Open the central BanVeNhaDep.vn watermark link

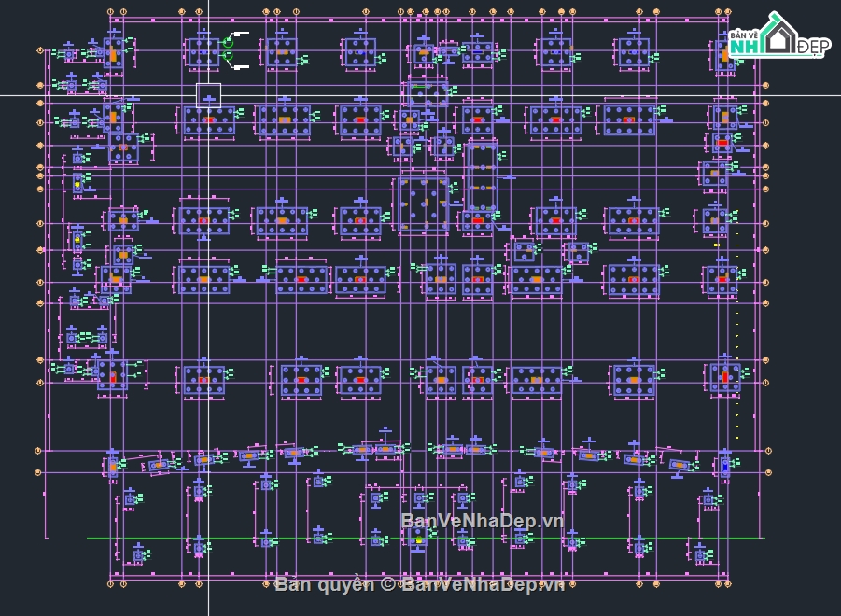coord(482,521)
